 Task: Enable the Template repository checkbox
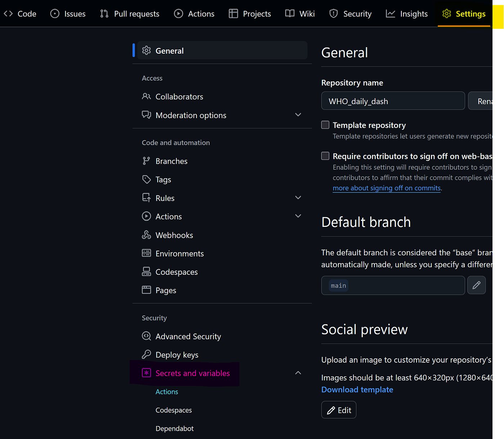click(325, 125)
